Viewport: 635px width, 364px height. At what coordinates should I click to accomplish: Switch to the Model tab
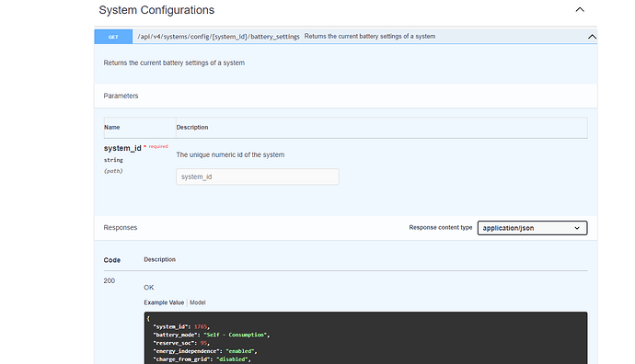[x=198, y=302]
